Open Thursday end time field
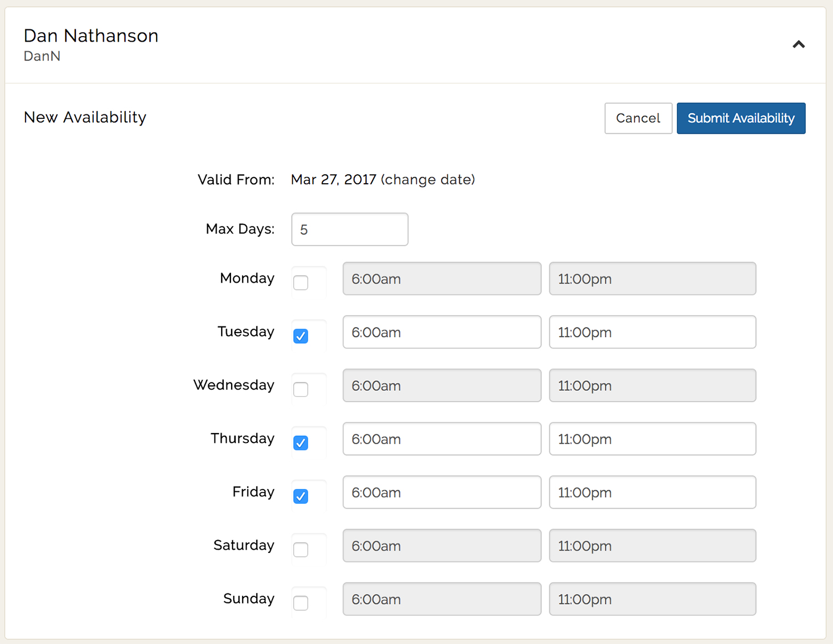The height and width of the screenshot is (644, 833). tap(653, 439)
